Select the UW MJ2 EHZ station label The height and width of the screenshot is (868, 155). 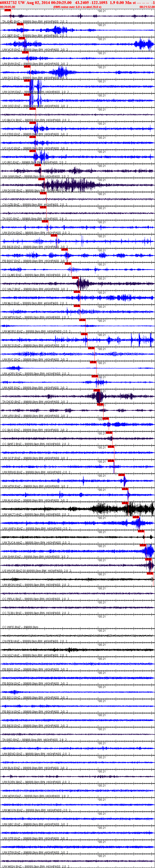point(35,303)
